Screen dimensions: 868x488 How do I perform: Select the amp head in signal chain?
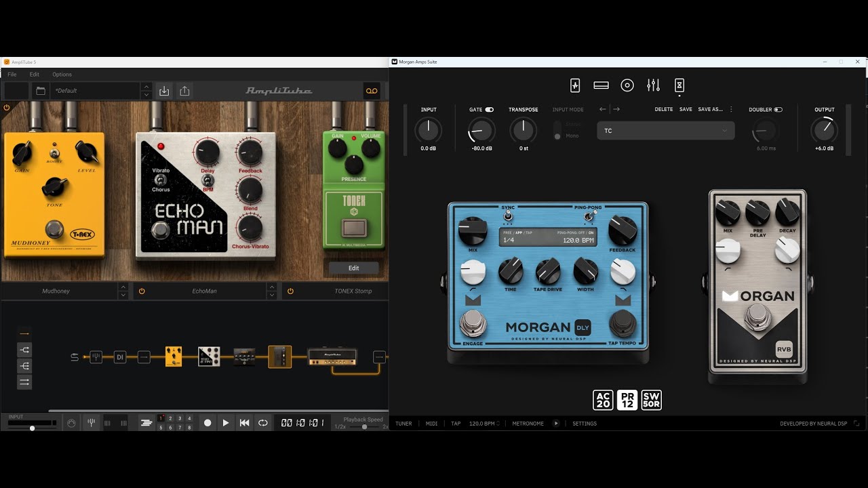tap(332, 357)
